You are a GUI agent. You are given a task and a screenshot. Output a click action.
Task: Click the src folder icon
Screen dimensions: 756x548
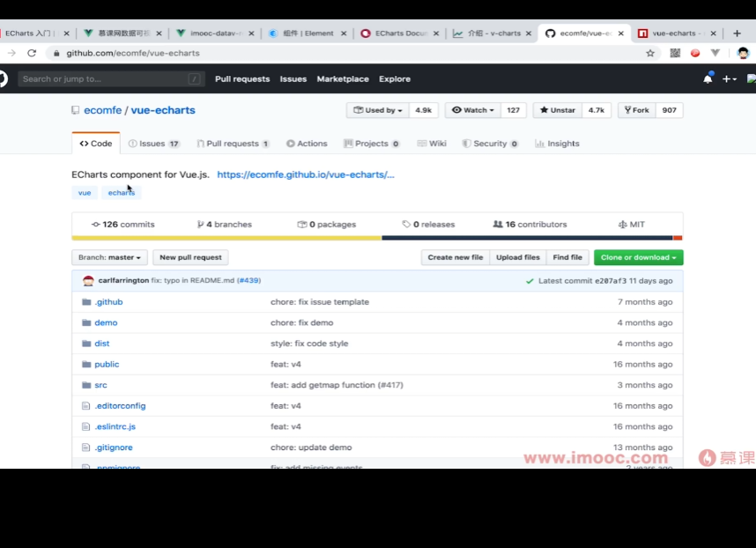pos(86,385)
